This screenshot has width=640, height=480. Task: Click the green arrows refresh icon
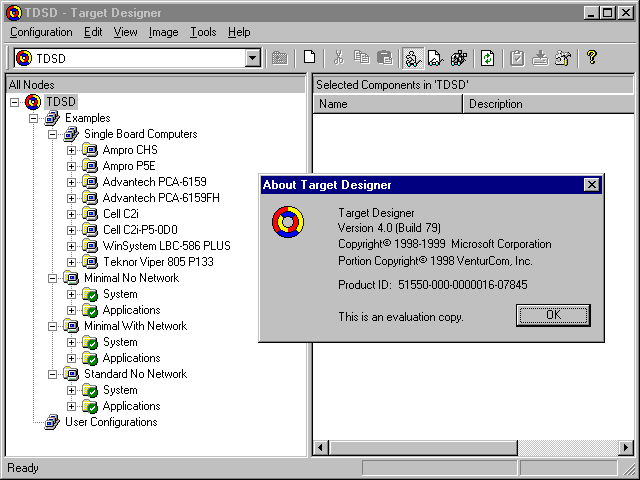coord(487,58)
